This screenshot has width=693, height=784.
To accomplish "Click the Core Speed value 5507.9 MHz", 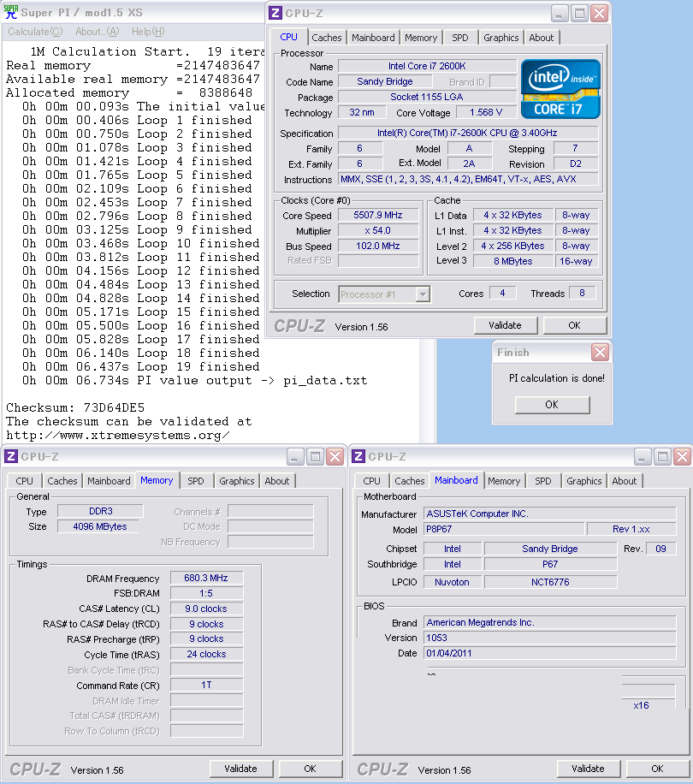I will [x=378, y=215].
